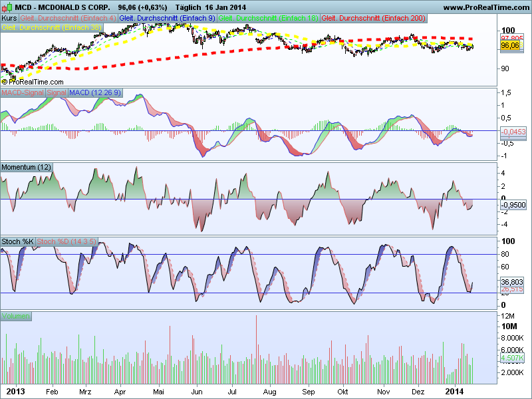This screenshot has width=532, height=399.
Task: Select the MACD-Signal label
Action: (23, 92)
